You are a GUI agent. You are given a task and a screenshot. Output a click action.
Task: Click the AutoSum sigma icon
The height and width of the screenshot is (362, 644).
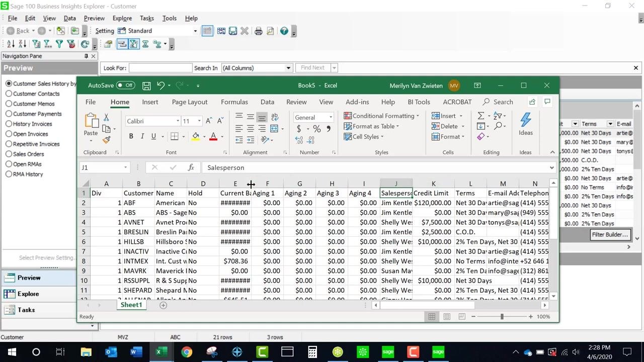click(481, 116)
